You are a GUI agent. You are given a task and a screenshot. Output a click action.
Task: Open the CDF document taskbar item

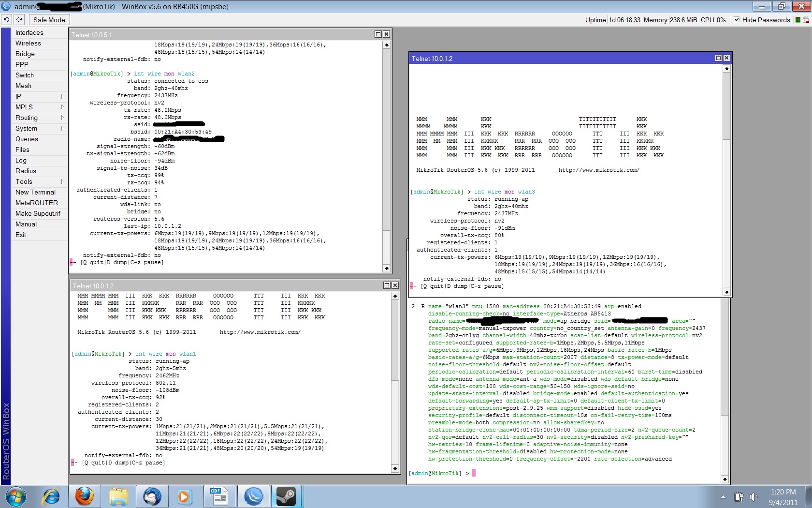pyautogui.click(x=220, y=497)
